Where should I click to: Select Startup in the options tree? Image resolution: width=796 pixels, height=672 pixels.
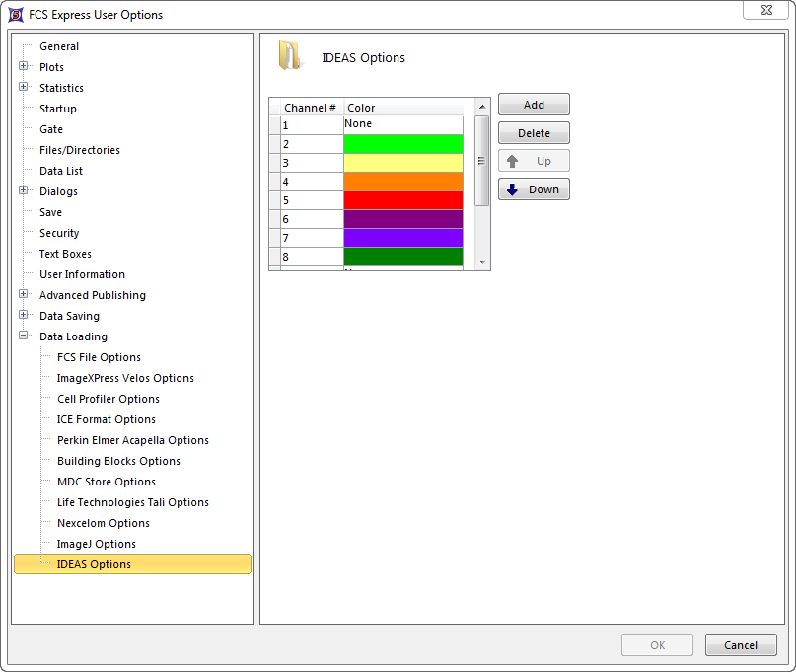coord(58,109)
